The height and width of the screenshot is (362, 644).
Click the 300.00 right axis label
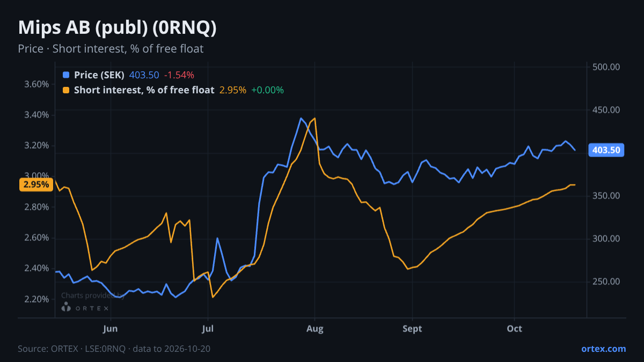[606, 239]
